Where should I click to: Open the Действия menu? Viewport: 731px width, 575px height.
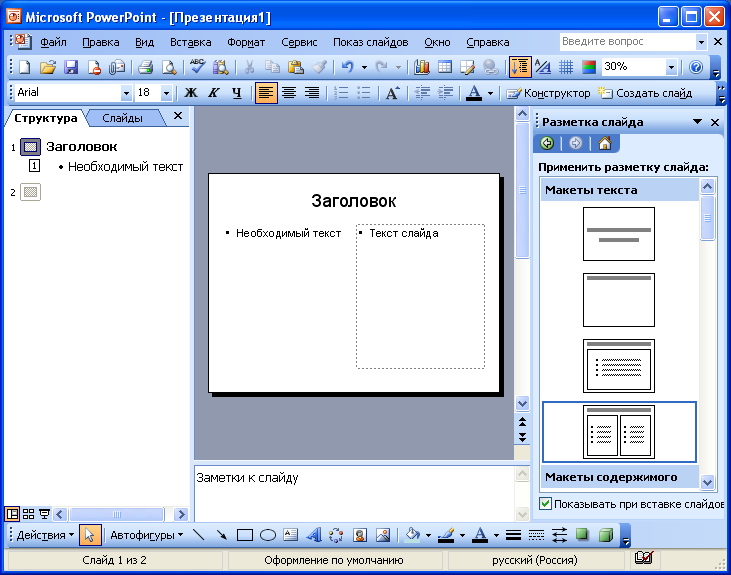point(45,535)
